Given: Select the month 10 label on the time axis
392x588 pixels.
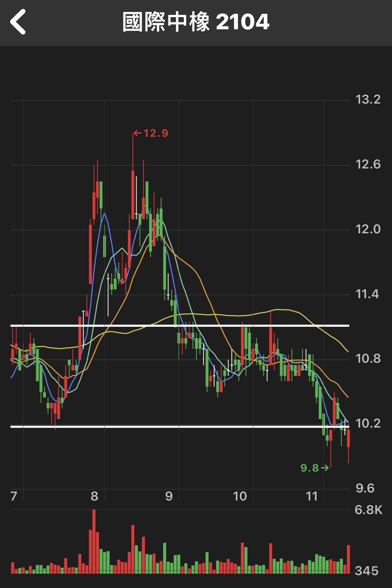Looking at the screenshot, I should 240,496.
